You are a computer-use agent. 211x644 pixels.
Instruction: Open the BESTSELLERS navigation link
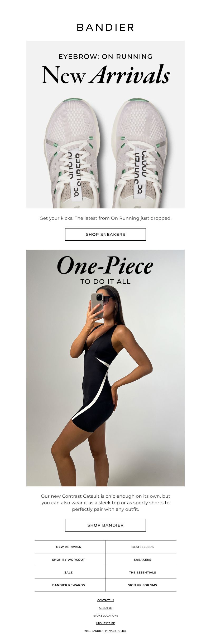click(142, 547)
